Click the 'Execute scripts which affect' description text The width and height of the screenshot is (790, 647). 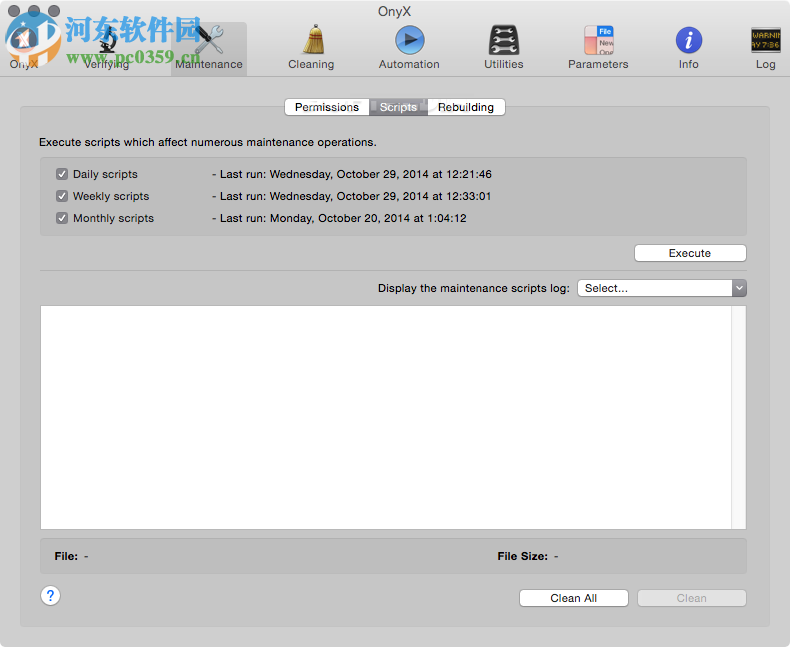pyautogui.click(x=208, y=142)
